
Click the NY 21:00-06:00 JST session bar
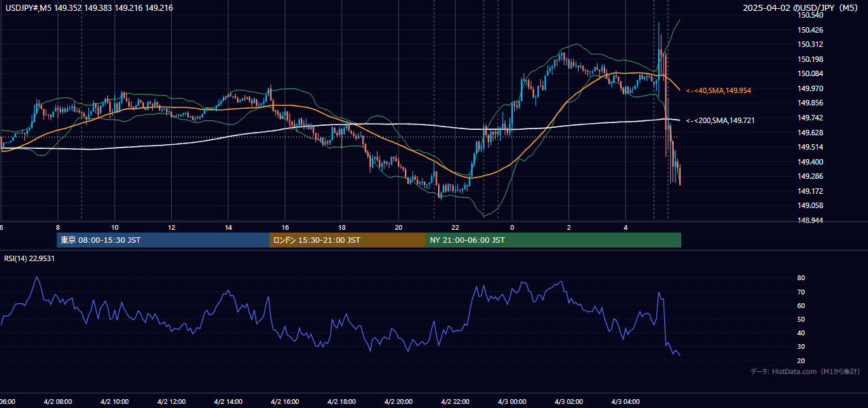pos(554,240)
